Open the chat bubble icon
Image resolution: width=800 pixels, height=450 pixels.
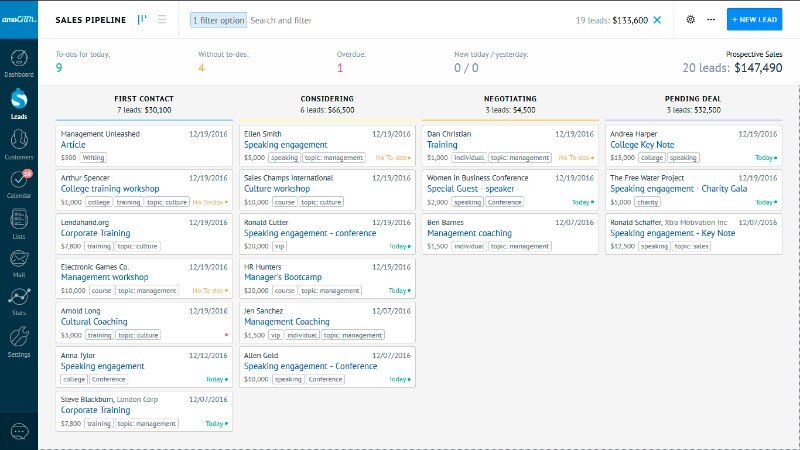pos(18,431)
